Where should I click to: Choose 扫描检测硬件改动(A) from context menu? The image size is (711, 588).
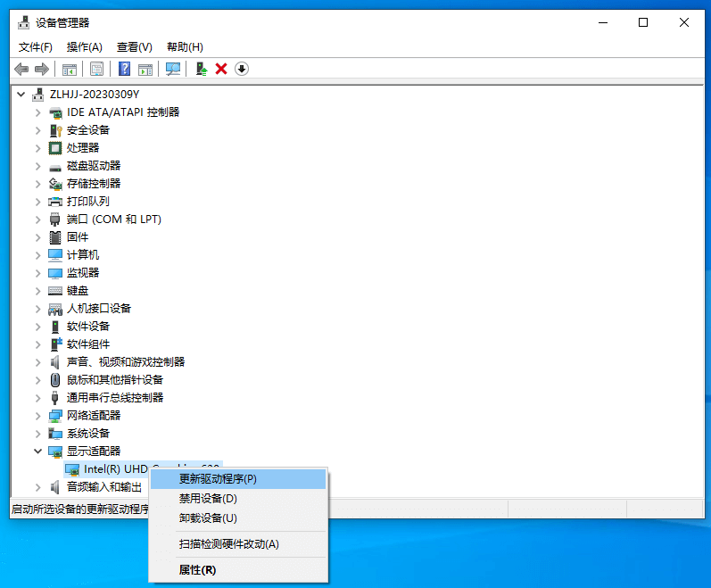pyautogui.click(x=238, y=544)
